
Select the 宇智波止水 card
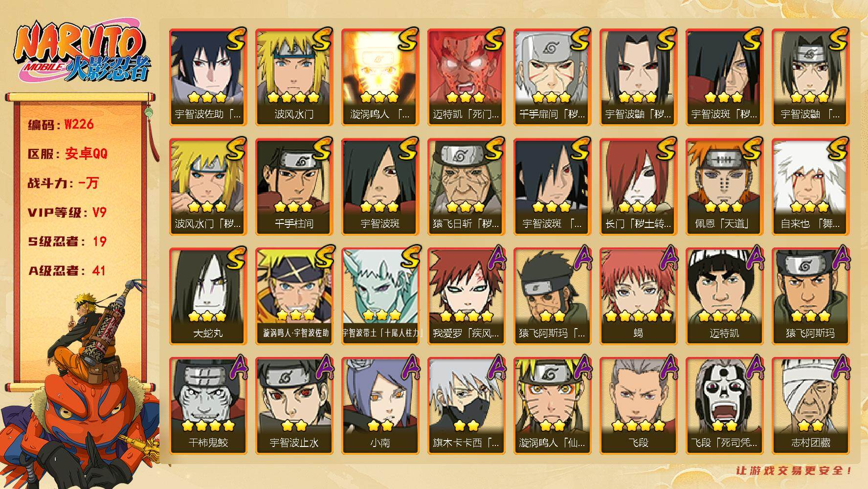point(294,406)
